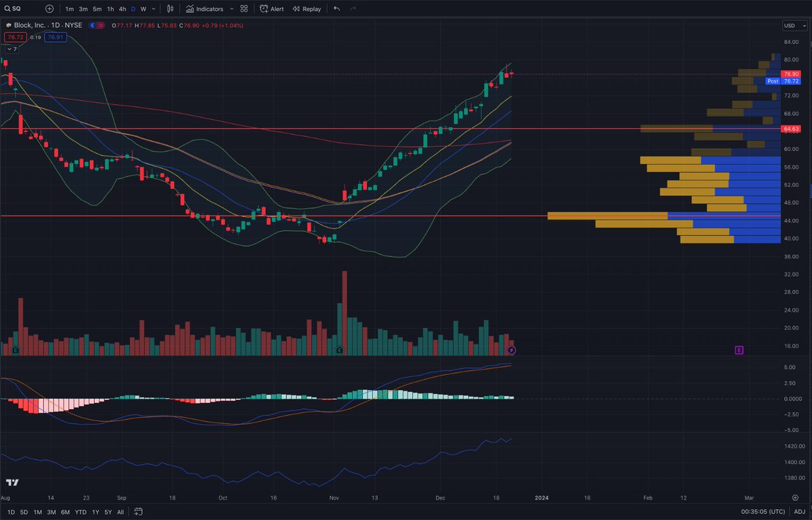Switch to the 4h timeframe

pyautogui.click(x=122, y=9)
